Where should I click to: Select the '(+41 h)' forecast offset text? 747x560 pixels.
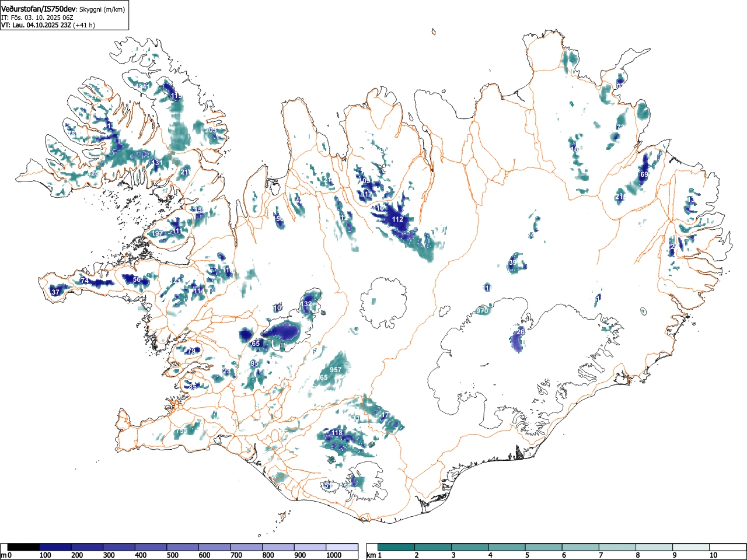pyautogui.click(x=84, y=25)
